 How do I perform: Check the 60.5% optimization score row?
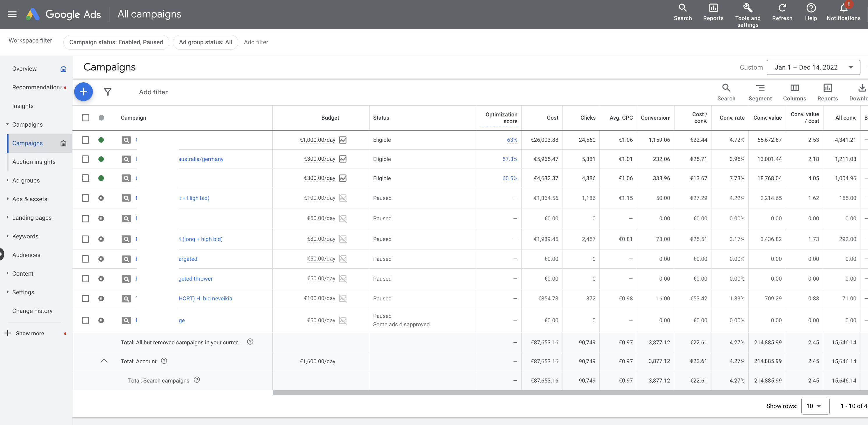[86, 178]
